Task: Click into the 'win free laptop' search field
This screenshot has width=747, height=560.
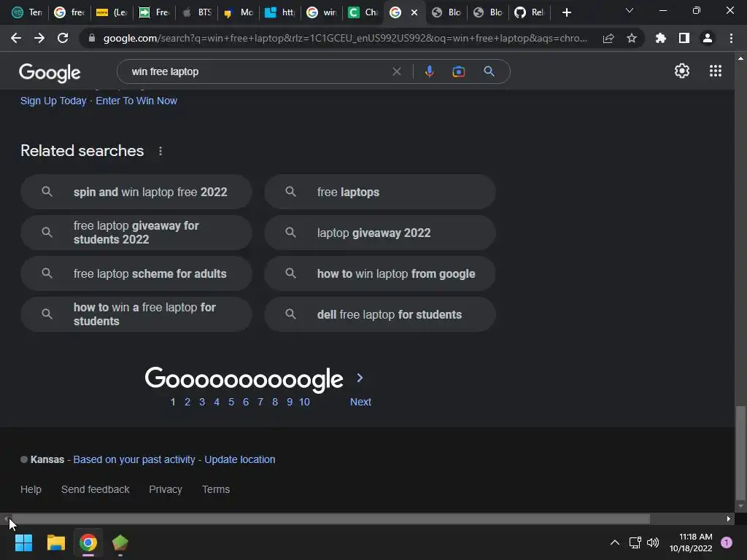Action: click(258, 71)
